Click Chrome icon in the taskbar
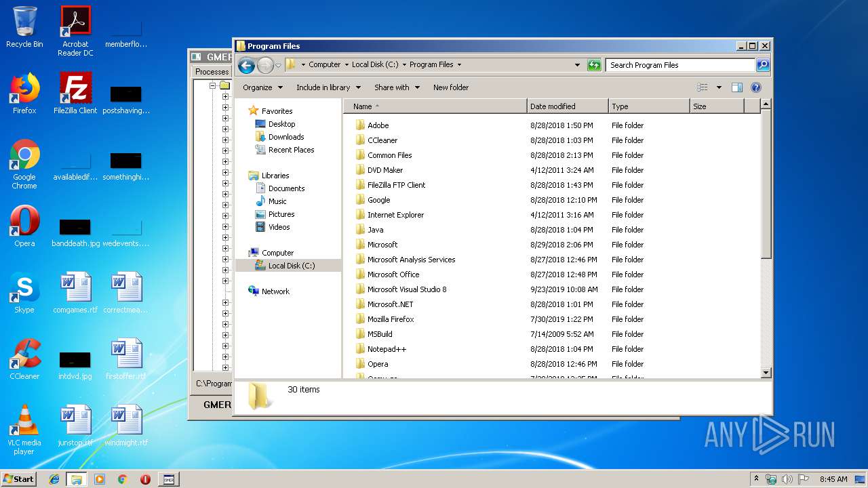The width and height of the screenshot is (868, 488). (123, 479)
